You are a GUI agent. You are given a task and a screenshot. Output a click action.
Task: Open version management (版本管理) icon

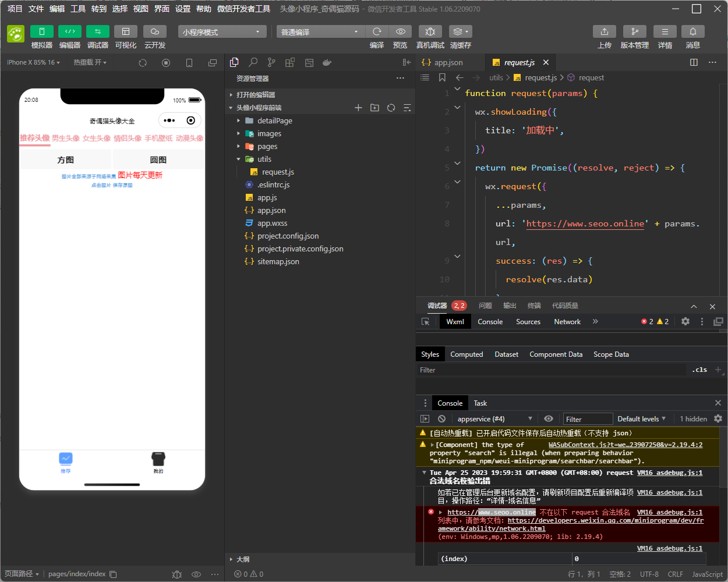635,31
